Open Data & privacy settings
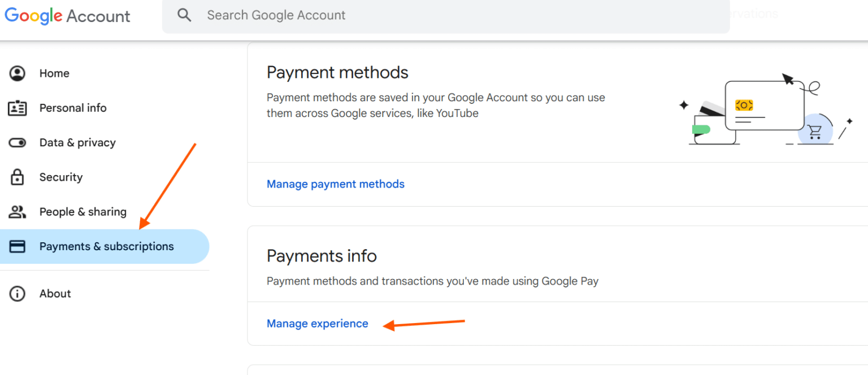Viewport: 868px width, 375px height. 77,142
